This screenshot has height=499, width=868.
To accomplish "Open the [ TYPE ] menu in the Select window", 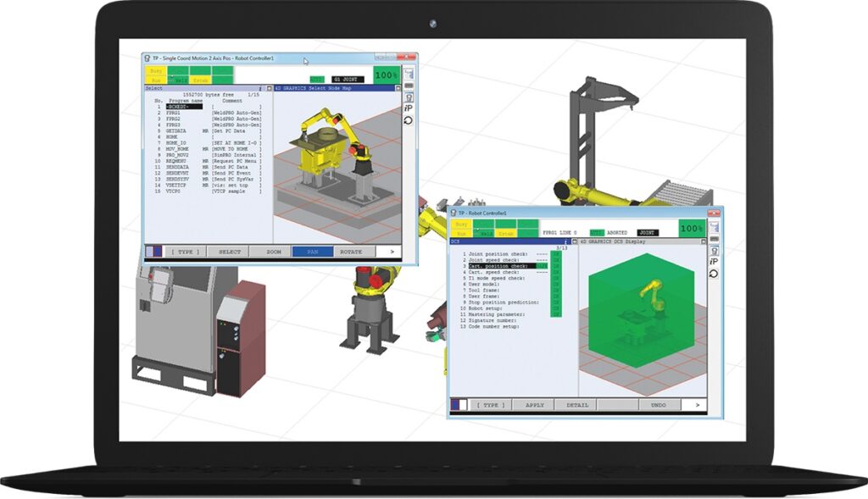I will point(186,252).
